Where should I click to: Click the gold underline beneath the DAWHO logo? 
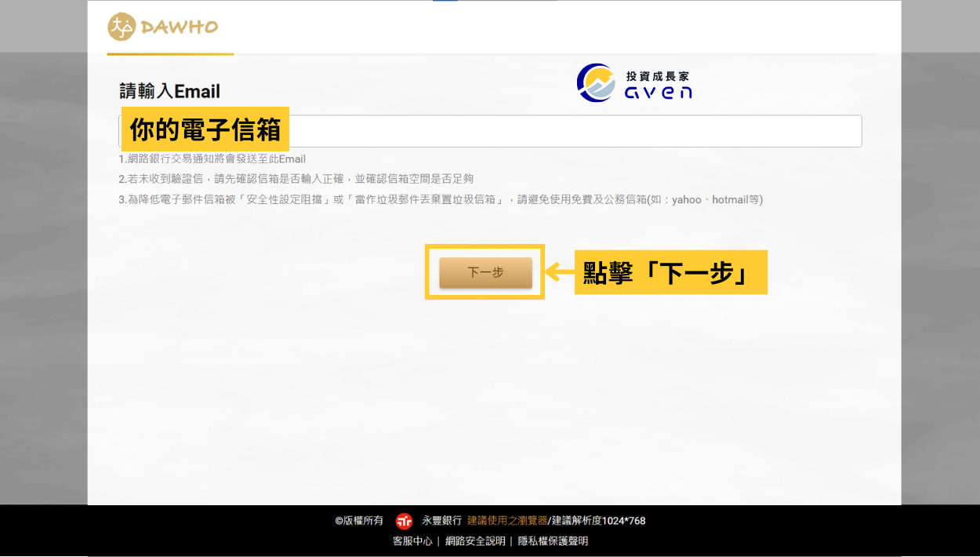(169, 55)
